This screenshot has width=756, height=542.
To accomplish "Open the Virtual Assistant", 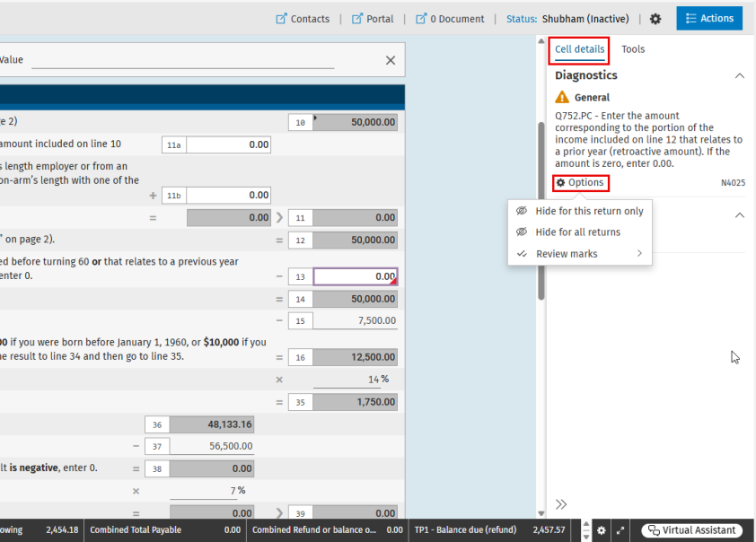I will click(691, 530).
